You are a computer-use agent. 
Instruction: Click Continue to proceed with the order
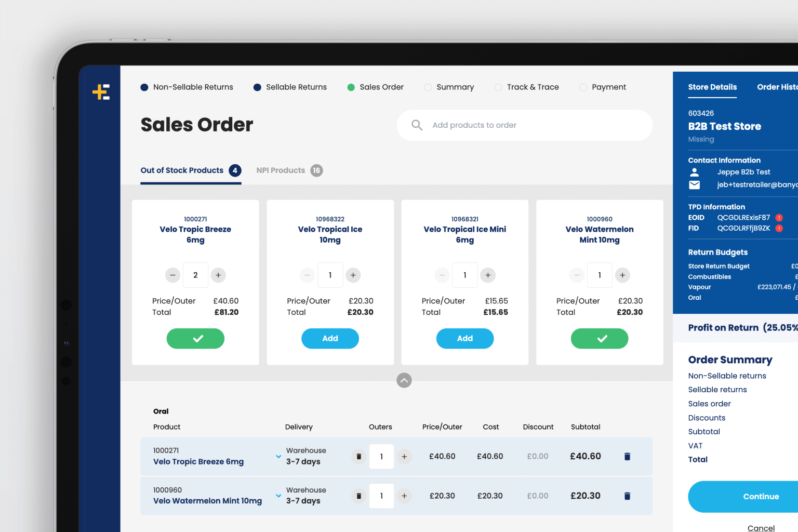[x=743, y=497]
